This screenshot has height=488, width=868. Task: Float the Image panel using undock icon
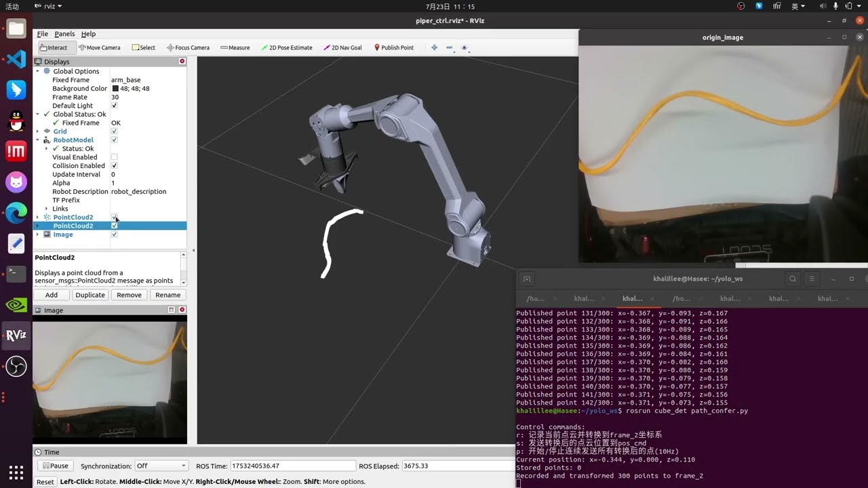(172, 310)
